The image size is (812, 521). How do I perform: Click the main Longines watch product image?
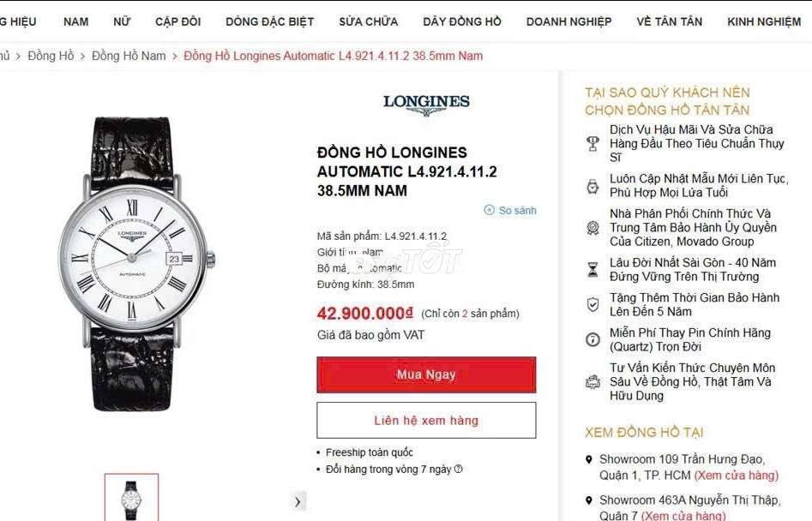(x=135, y=264)
